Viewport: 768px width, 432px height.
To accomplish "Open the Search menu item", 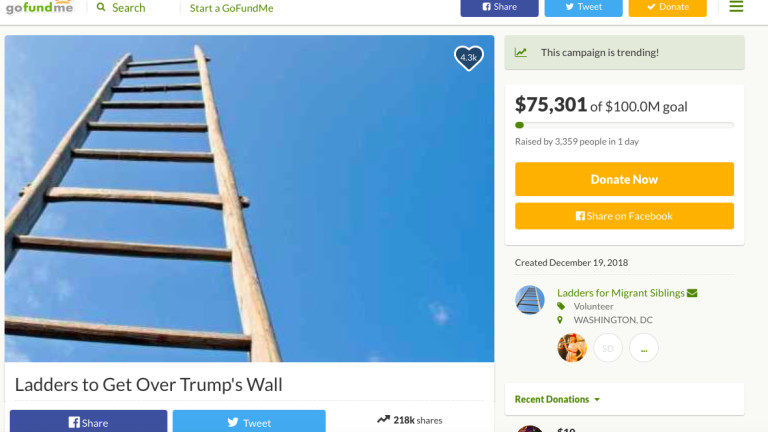I will (128, 7).
